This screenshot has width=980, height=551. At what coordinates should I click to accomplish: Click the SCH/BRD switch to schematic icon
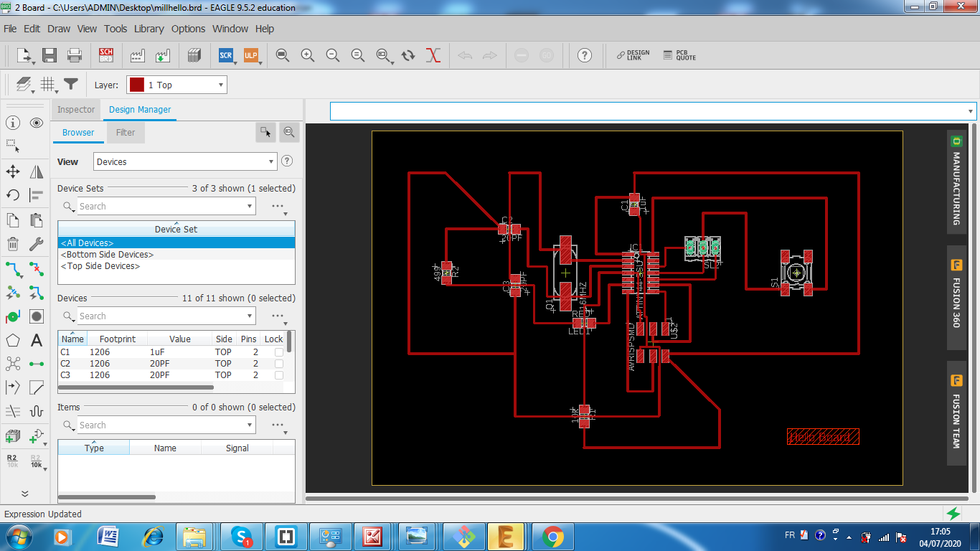(106, 55)
